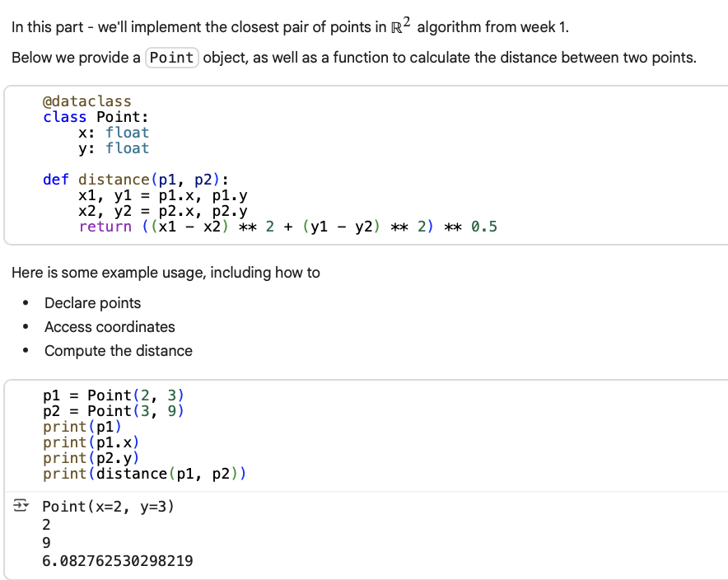
Task: Open the cell output actions icon
Action: 21,507
